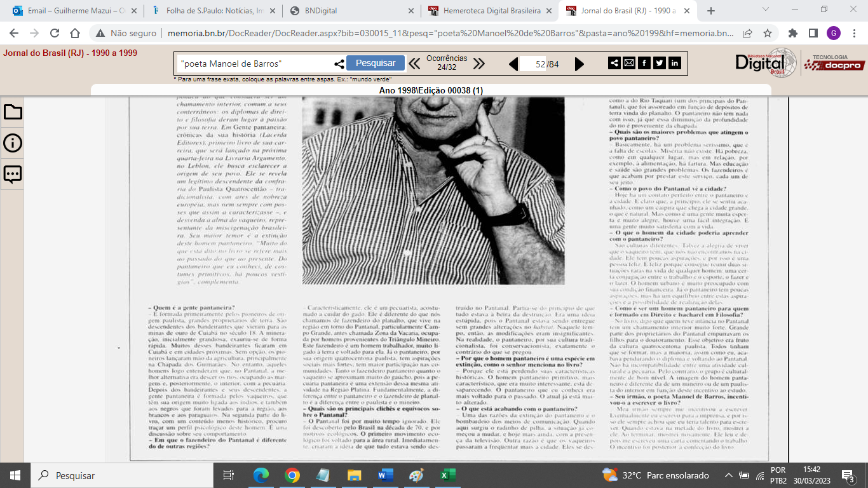Screen dimensions: 868x488
Task: Click the 'Ano 1998\Edição 00038 (1)' heading
Action: click(x=431, y=91)
